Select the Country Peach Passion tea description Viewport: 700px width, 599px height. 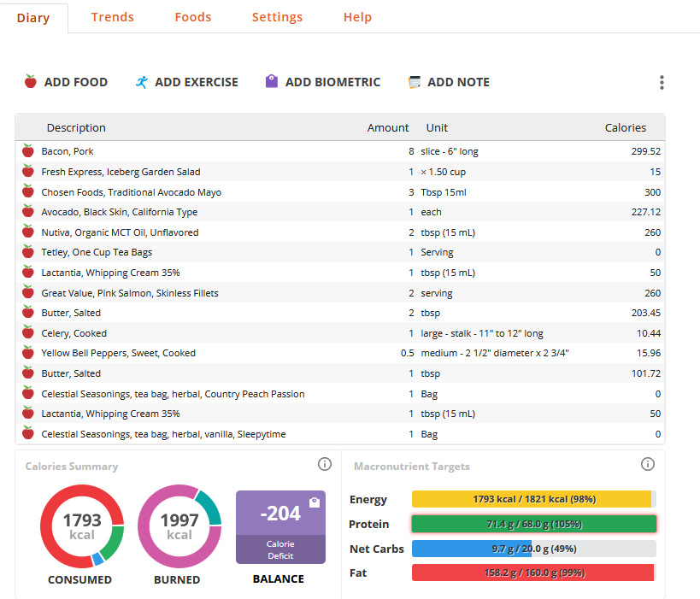coord(173,394)
